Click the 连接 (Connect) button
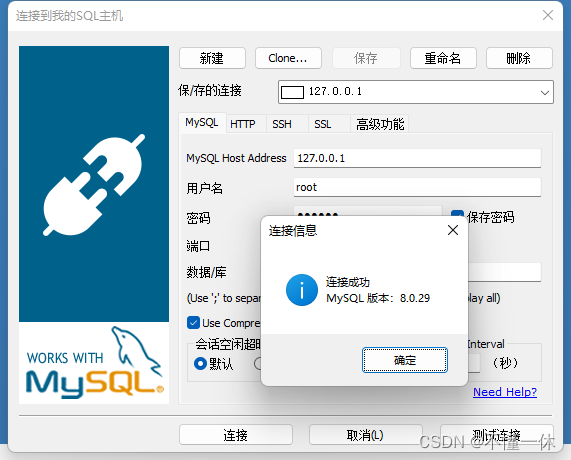 [x=236, y=435]
